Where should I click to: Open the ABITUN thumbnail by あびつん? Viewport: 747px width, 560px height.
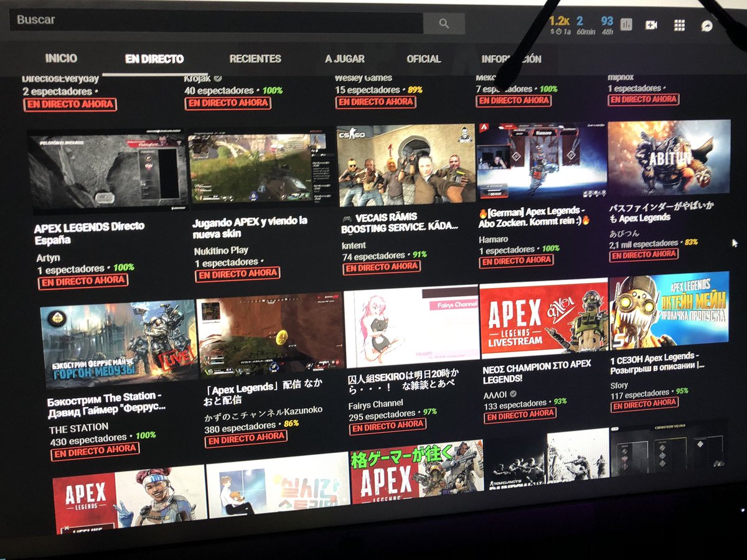[x=669, y=157]
